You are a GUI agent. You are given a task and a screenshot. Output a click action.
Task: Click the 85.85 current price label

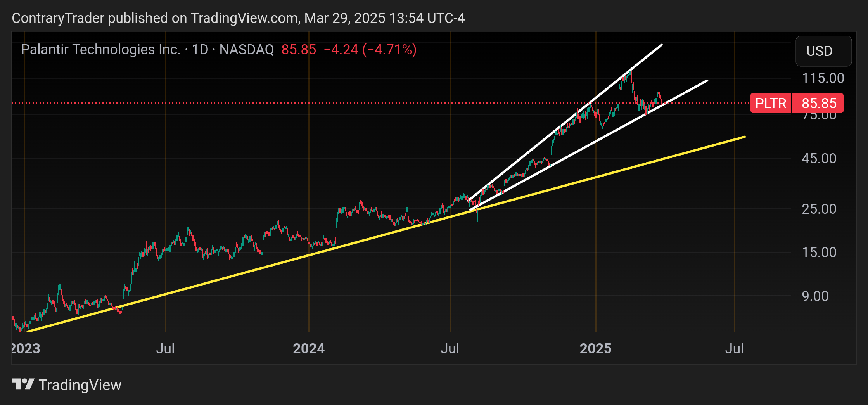(818, 103)
